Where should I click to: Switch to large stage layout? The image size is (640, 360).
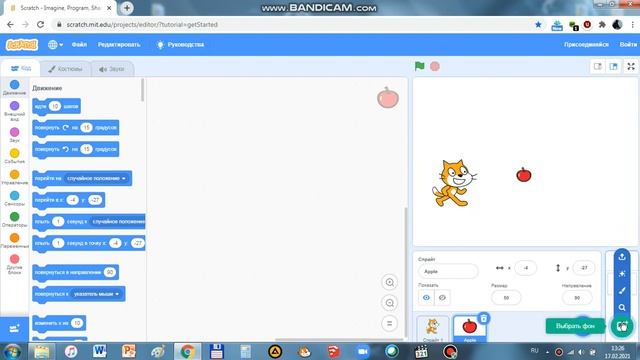click(613, 66)
